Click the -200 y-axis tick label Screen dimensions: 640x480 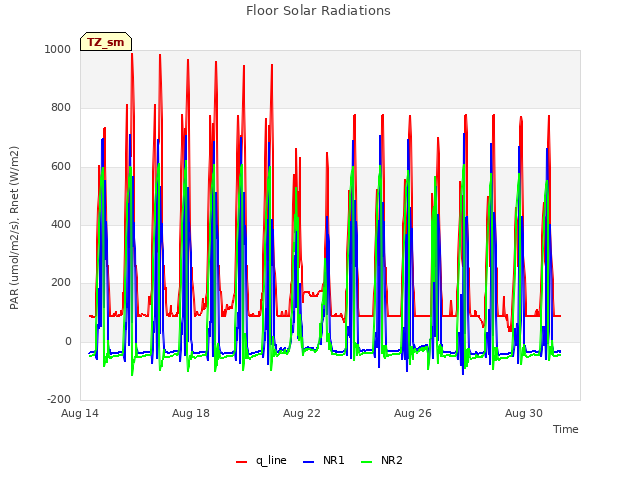pyautogui.click(x=59, y=399)
